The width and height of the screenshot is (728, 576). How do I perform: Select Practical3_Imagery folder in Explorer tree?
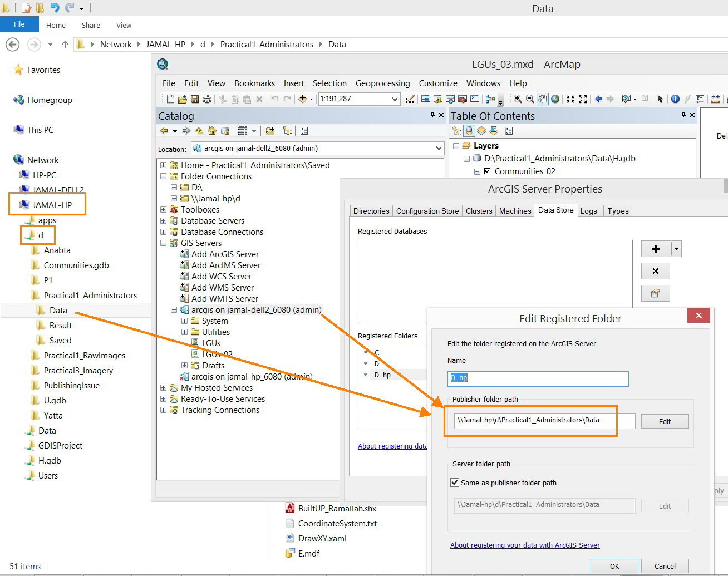point(78,371)
